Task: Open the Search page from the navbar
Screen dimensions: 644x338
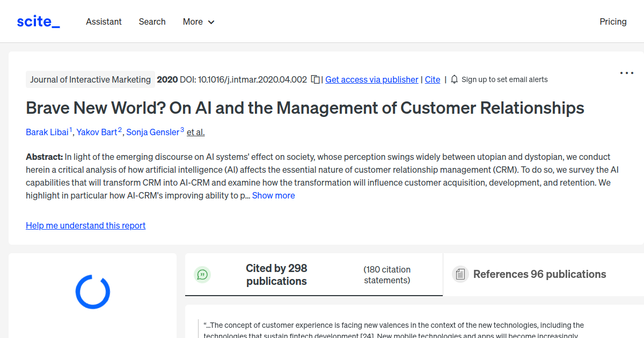Action: click(x=152, y=21)
